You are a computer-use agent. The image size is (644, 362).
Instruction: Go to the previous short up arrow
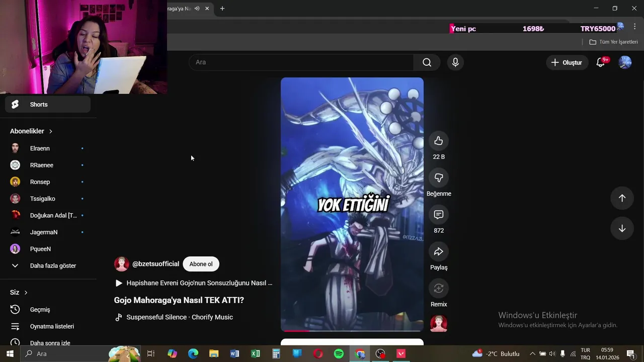[622, 198]
